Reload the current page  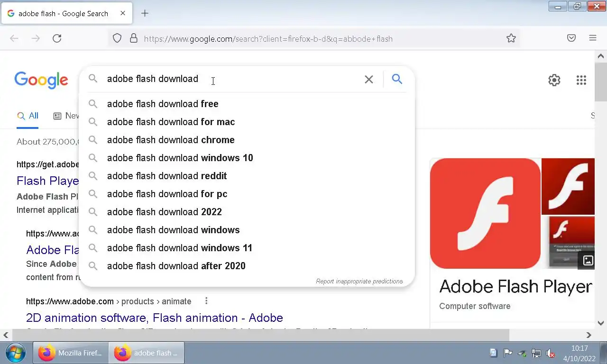tap(57, 38)
